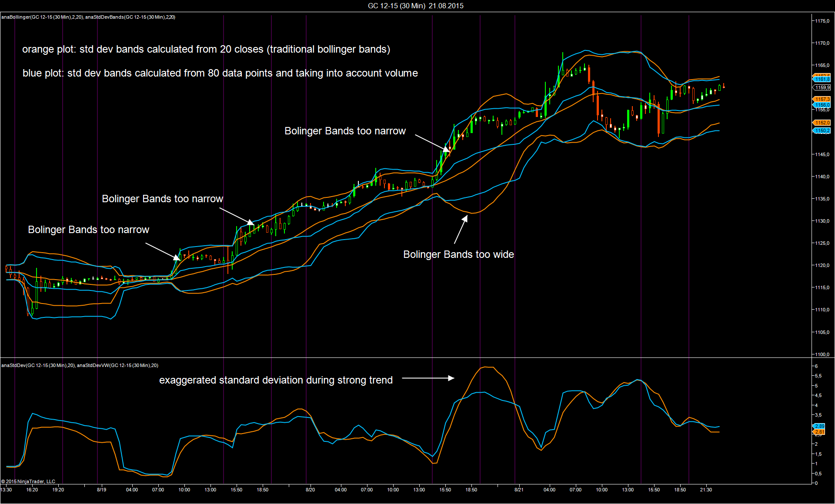Select the 3,5 tick on the std dev scale
The width and height of the screenshot is (835, 504).
(818, 415)
